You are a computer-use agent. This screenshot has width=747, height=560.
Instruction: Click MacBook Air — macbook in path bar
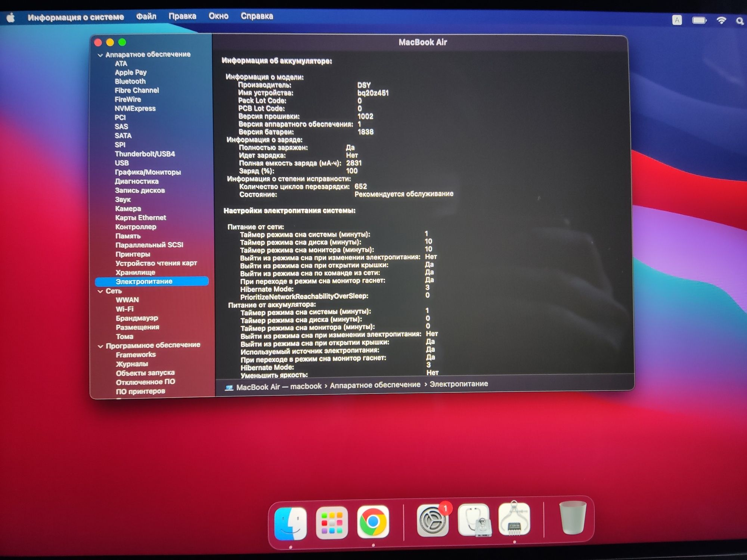(279, 387)
